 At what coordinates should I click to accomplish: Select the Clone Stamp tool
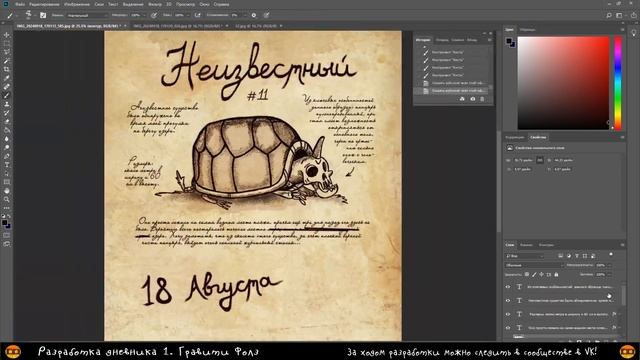[x=7, y=104]
